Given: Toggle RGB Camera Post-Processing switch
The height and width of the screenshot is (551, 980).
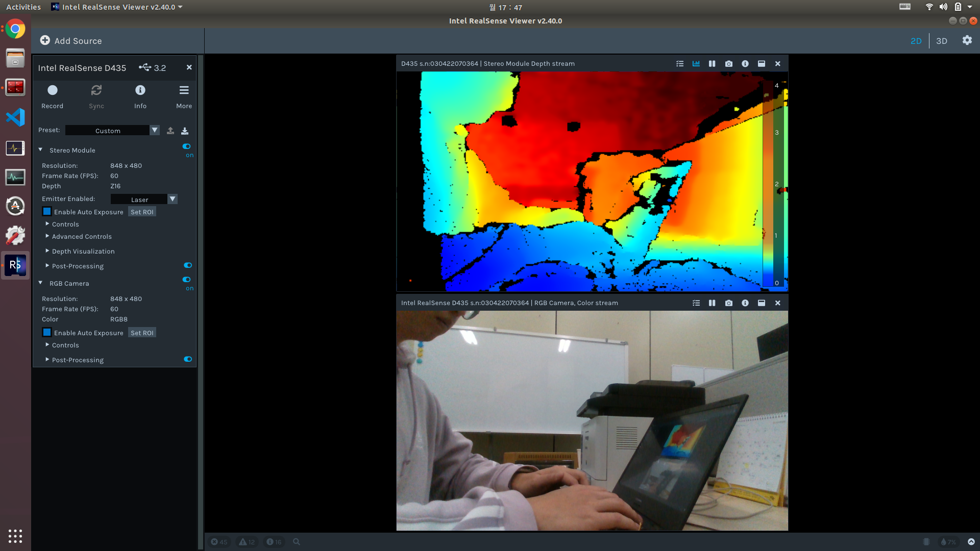Looking at the screenshot, I should [x=188, y=359].
